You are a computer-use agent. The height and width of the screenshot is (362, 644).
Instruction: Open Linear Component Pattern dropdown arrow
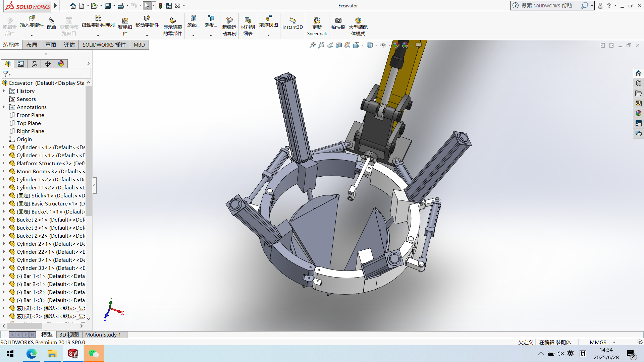point(98,35)
